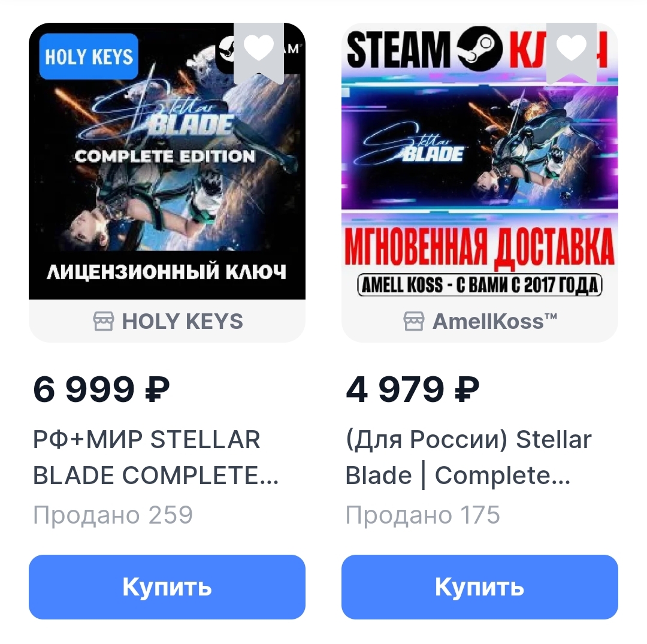Buy the 4 979 ₽ Stellar Blade key
This screenshot has width=647, height=644.
479,586
